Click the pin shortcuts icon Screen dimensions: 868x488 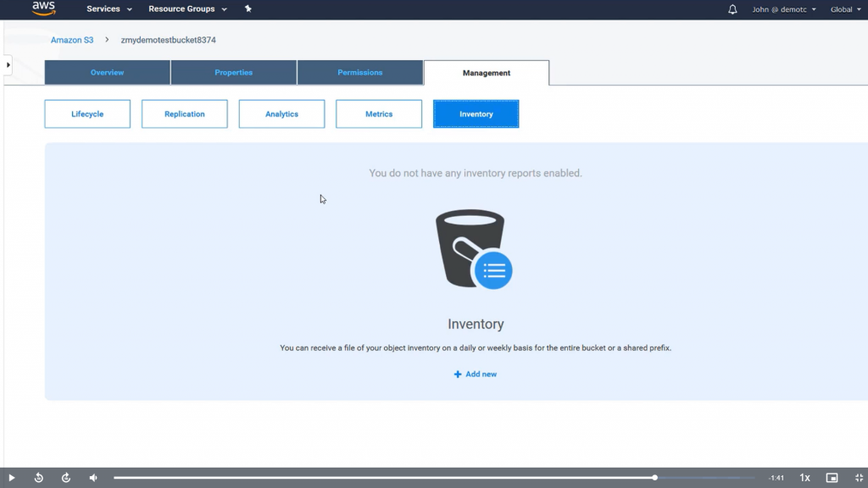(248, 8)
